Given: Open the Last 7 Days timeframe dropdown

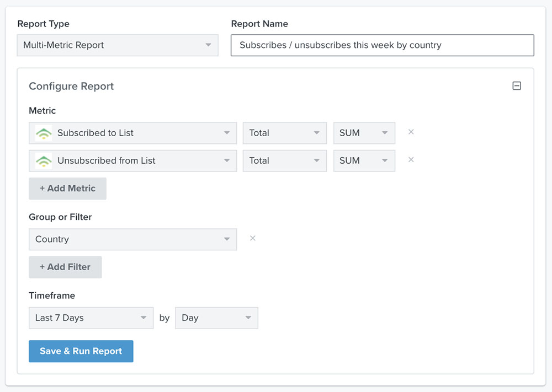Looking at the screenshot, I should (x=91, y=318).
